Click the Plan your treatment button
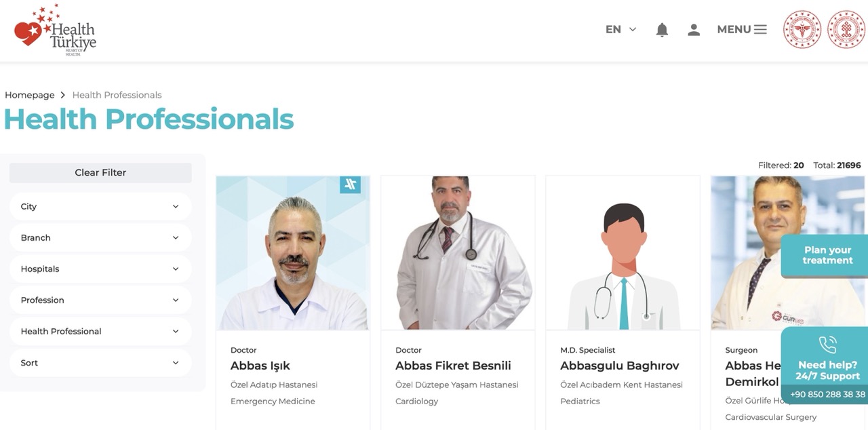The height and width of the screenshot is (430, 868). pos(825,256)
